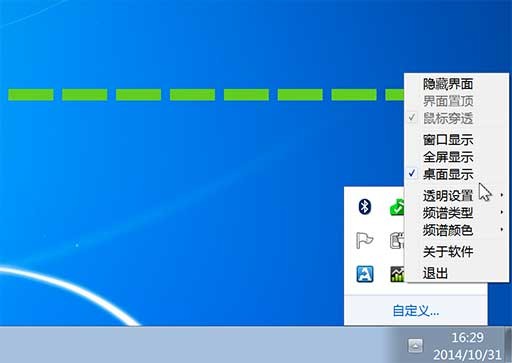Select the checked 桌面显示 option
Image resolution: width=512 pixels, height=363 pixels.
(x=457, y=174)
